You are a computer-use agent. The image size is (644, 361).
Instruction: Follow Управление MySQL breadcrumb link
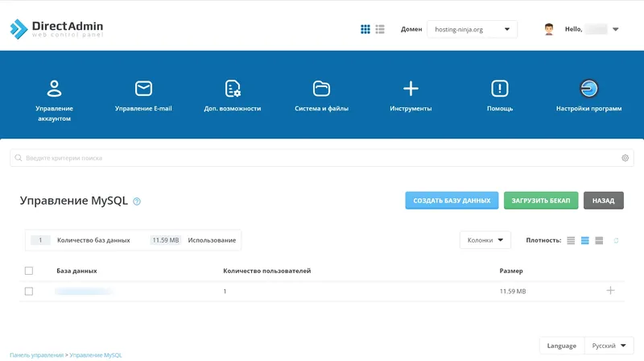96,355
